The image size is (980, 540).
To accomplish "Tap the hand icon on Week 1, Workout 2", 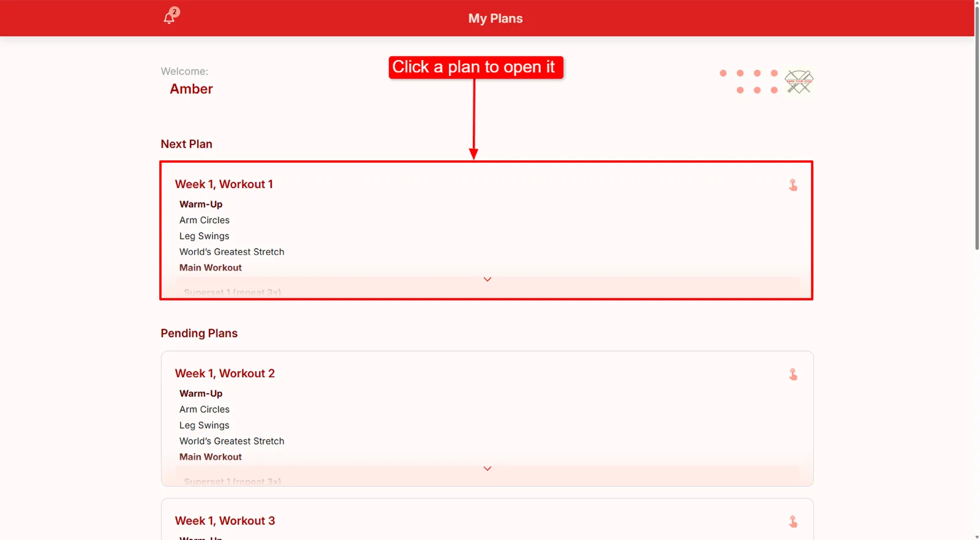I will [793, 374].
